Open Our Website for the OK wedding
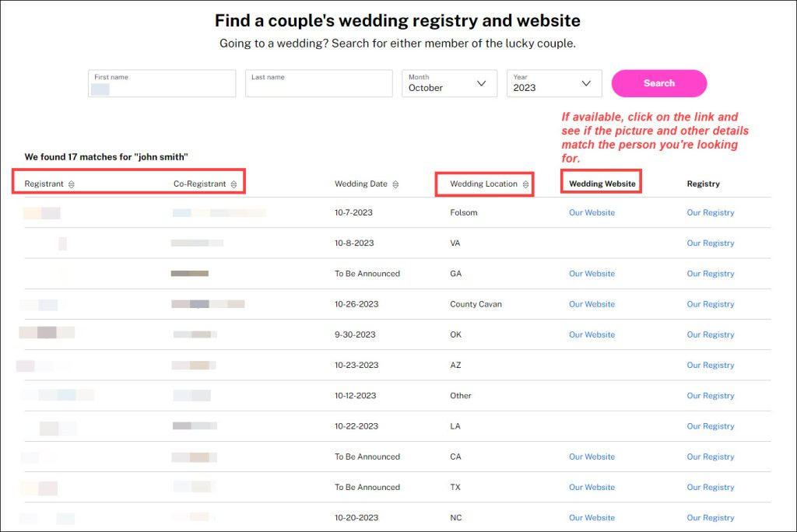 coord(592,334)
